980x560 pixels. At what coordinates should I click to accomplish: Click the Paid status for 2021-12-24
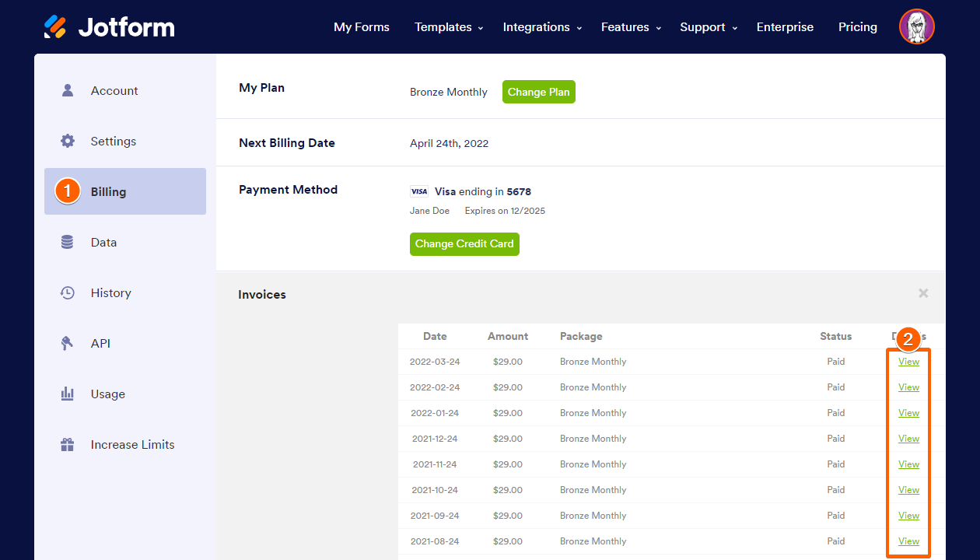(836, 439)
